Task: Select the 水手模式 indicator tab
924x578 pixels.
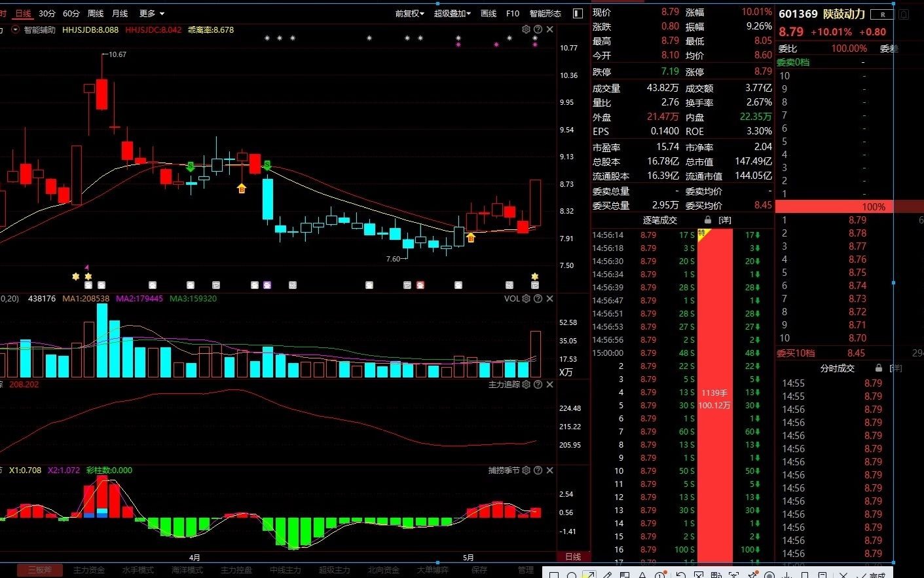Action: pyautogui.click(x=138, y=570)
